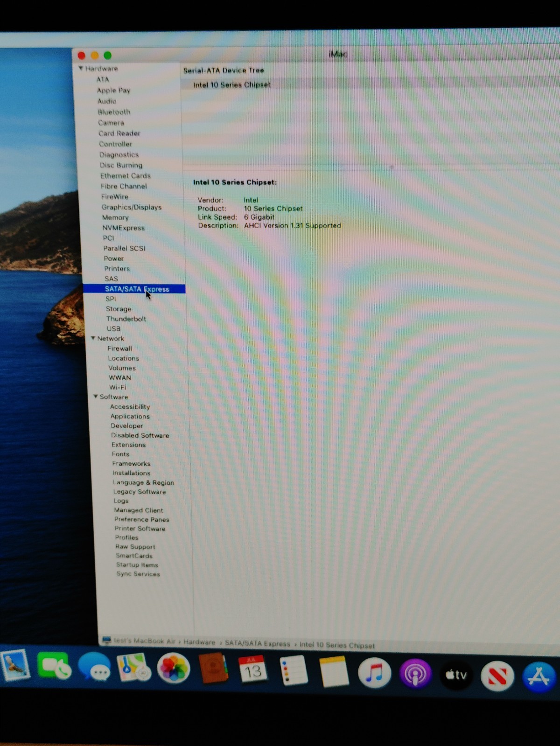Select Accessibility under Software
Viewport: 560px width, 746px height.
(130, 407)
